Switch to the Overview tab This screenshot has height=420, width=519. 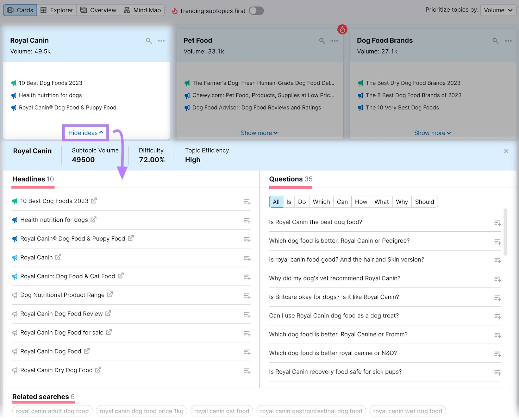coord(98,10)
